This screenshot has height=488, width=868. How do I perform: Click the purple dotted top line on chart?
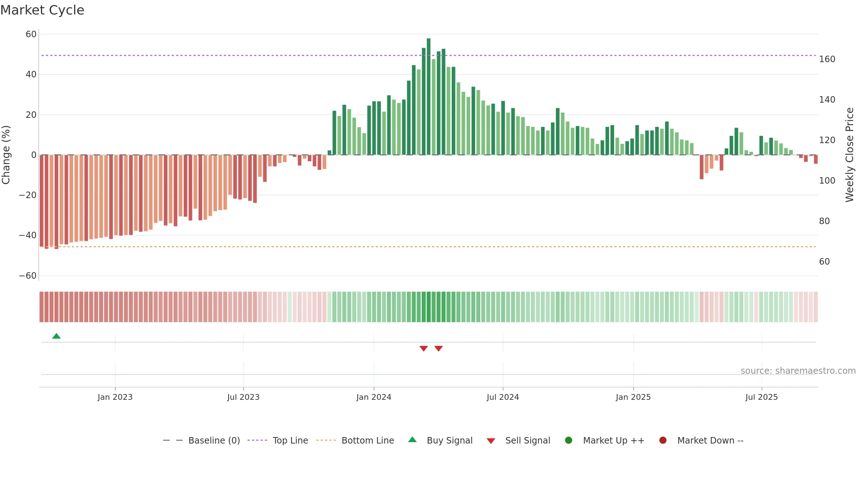tap(429, 55)
